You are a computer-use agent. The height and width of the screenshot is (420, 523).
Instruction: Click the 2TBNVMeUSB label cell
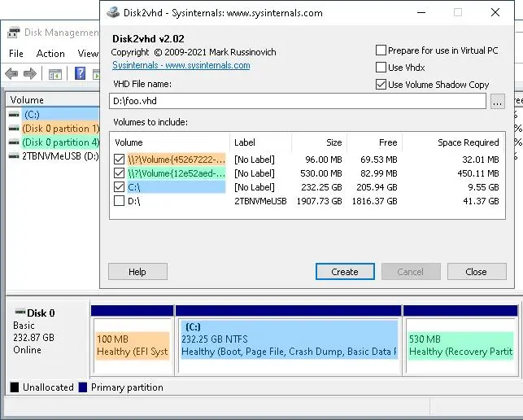(x=260, y=201)
